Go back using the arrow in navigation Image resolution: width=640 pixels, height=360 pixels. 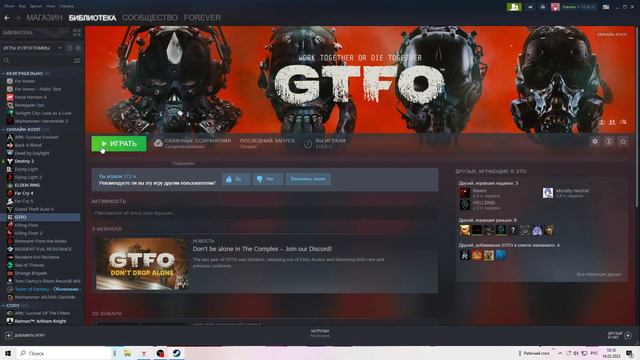(7, 18)
